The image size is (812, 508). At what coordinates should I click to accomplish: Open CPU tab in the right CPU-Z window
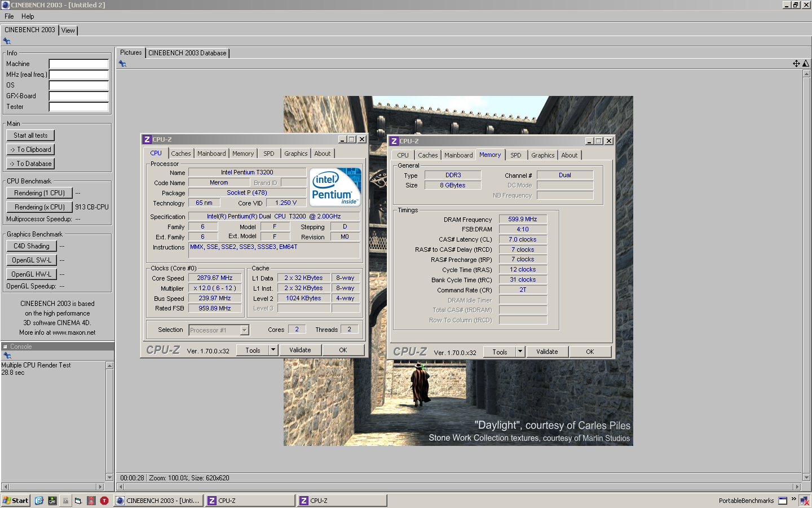(x=403, y=155)
